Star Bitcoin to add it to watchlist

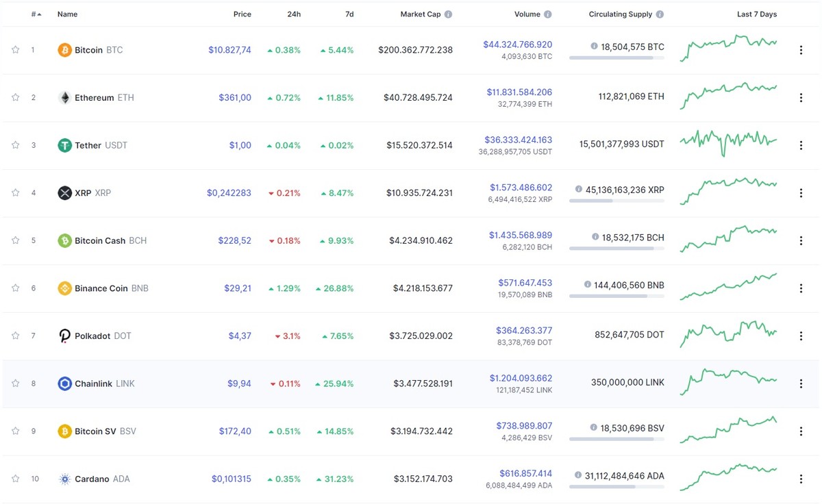(15, 49)
